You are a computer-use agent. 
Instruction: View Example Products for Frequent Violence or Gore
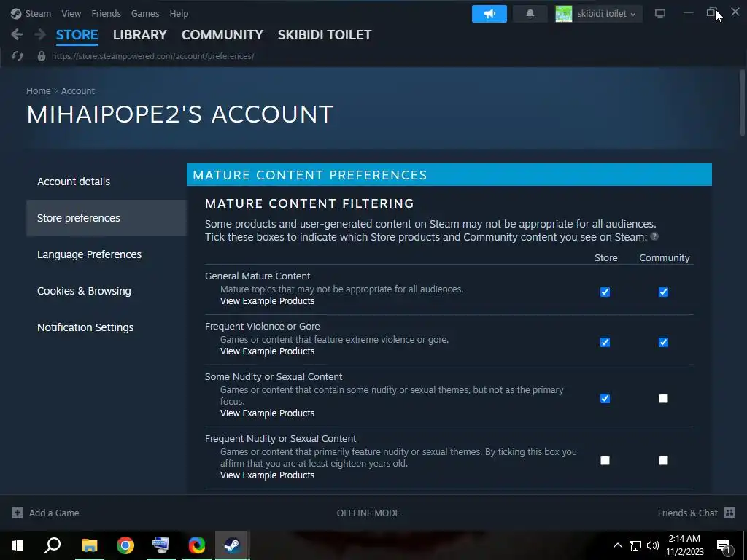point(267,351)
